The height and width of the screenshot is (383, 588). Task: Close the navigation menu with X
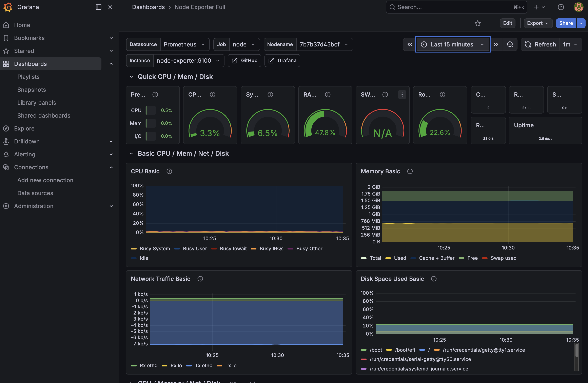click(110, 7)
